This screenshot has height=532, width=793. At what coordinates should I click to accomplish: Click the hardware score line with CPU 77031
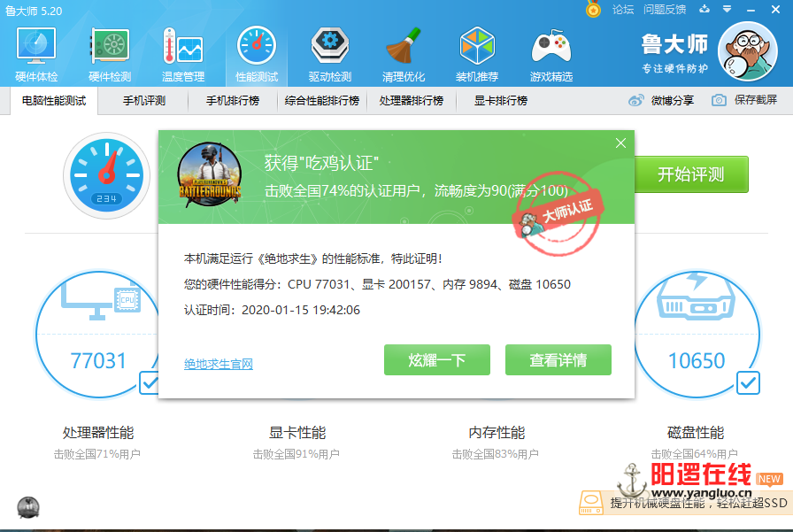click(x=377, y=284)
